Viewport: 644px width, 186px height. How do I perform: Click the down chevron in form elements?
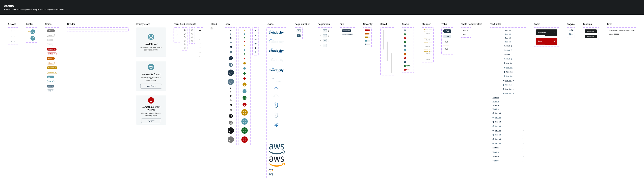tap(200, 31)
